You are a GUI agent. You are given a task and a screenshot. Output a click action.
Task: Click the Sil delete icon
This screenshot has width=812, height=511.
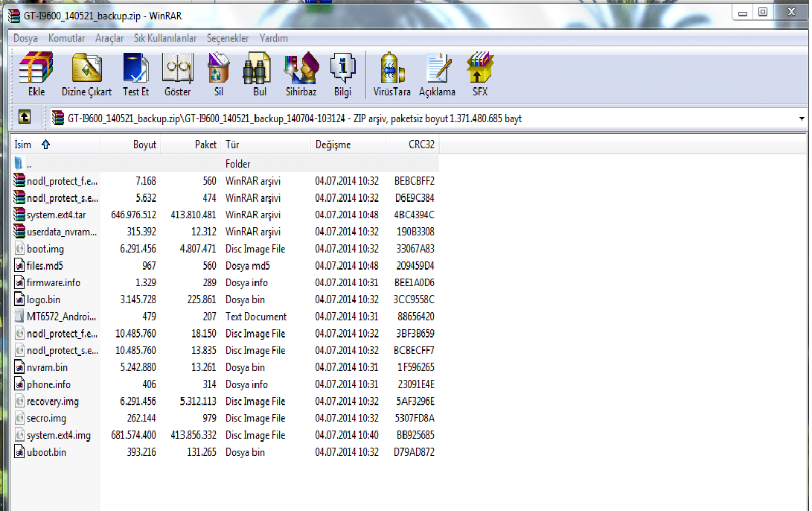click(x=218, y=75)
